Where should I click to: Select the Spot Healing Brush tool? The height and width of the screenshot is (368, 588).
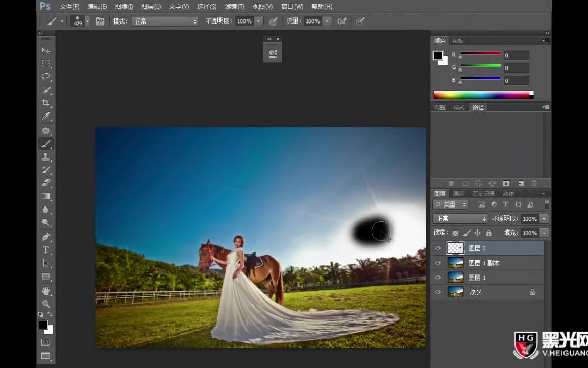[x=46, y=130]
